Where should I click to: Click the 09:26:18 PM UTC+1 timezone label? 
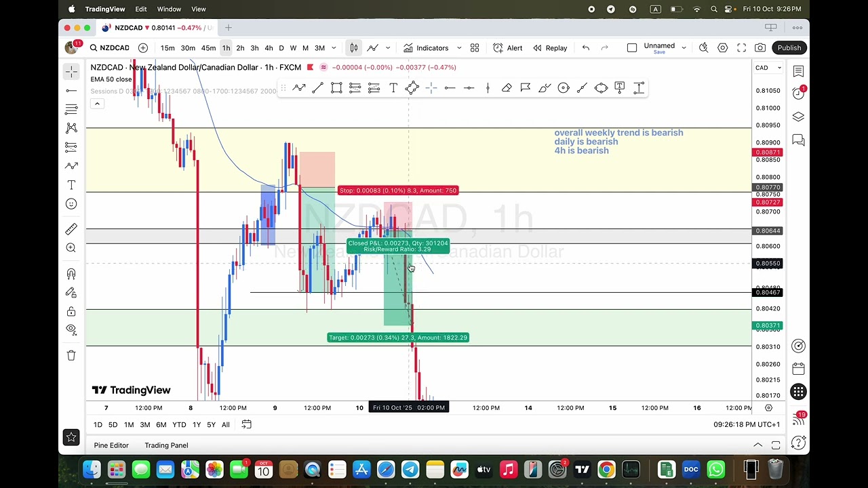[747, 424]
